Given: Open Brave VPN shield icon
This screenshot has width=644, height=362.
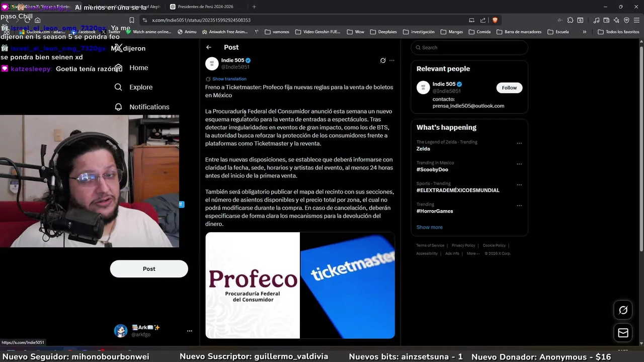Looking at the screenshot, I should point(626,20).
